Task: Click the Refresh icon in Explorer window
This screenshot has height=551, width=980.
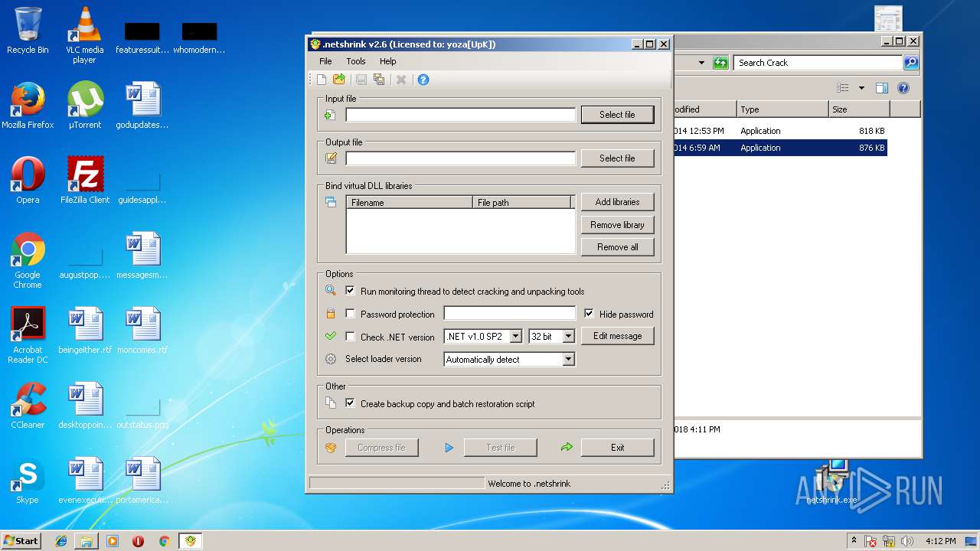Action: coord(720,63)
